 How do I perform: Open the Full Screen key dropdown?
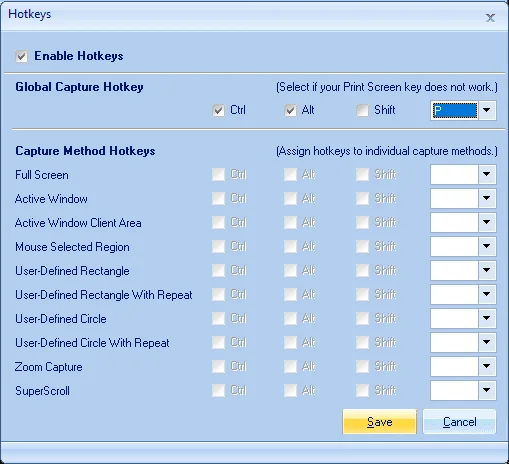487,174
